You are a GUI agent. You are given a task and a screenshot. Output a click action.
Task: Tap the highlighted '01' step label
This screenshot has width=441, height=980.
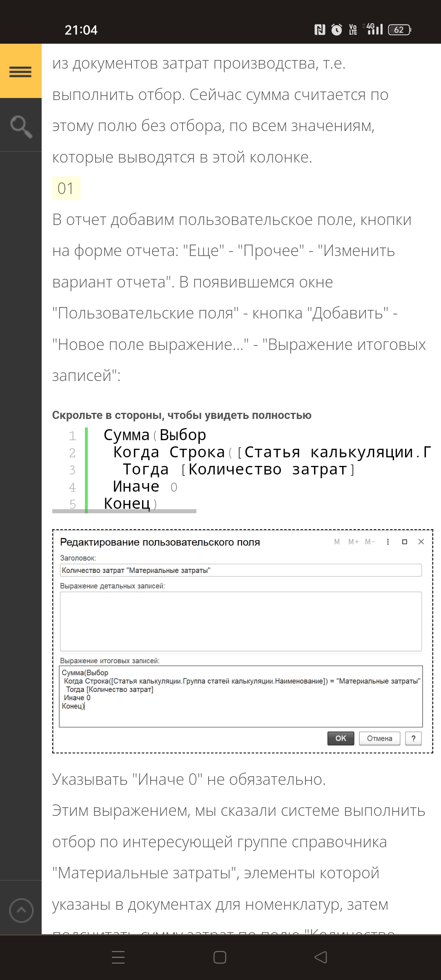click(x=66, y=188)
